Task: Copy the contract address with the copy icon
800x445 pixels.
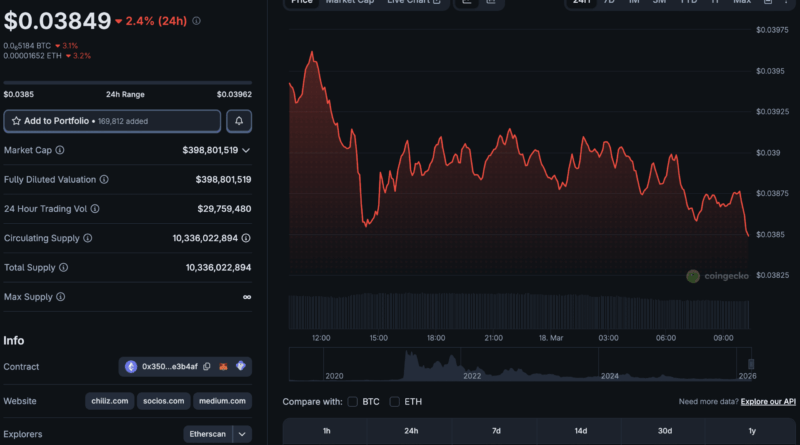Action: point(206,367)
